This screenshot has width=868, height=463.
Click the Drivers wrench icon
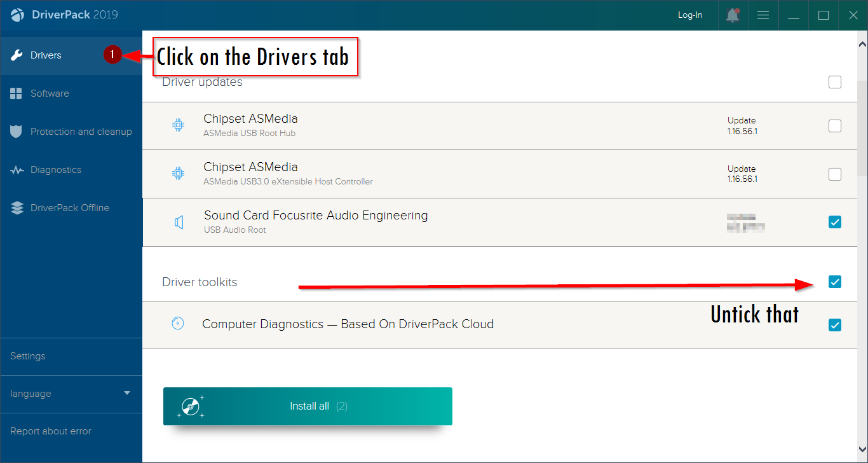17,55
